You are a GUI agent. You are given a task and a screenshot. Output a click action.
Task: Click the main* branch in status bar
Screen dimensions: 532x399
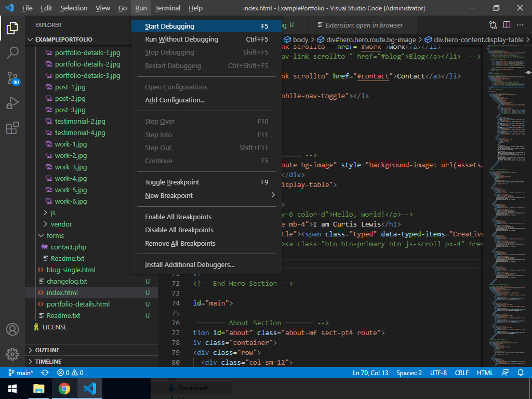click(21, 373)
